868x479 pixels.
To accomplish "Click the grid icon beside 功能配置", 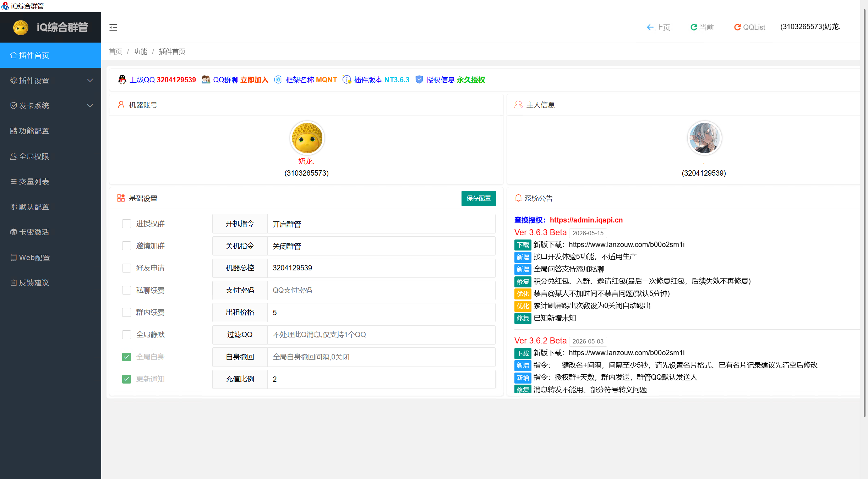I will pos(13,131).
